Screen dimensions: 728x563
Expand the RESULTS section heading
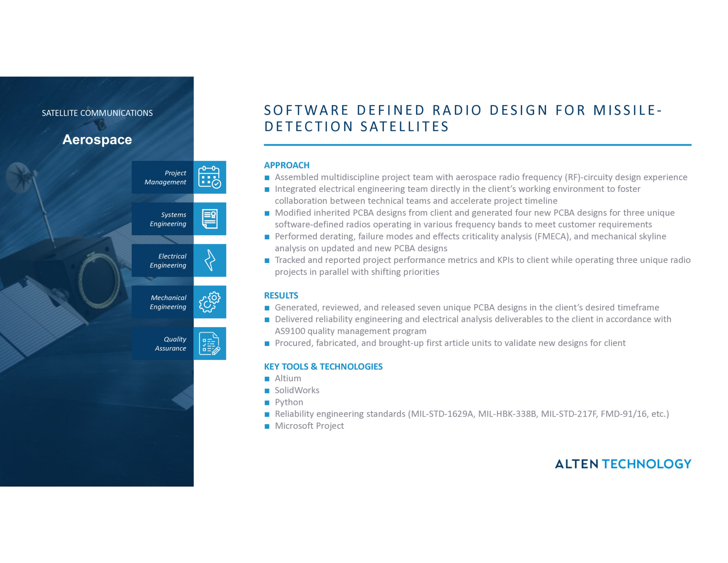tap(281, 295)
